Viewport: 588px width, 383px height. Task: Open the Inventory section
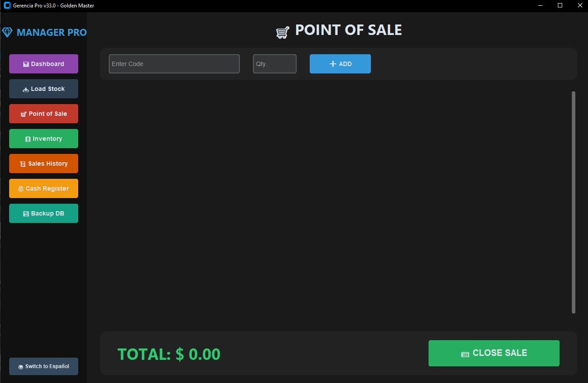[x=44, y=139]
